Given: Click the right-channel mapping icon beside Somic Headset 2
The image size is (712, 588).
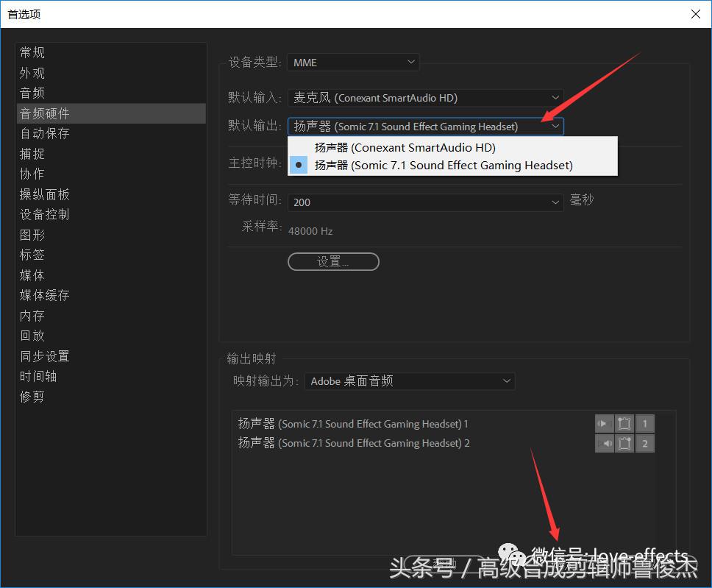Looking at the screenshot, I should pyautogui.click(x=624, y=443).
